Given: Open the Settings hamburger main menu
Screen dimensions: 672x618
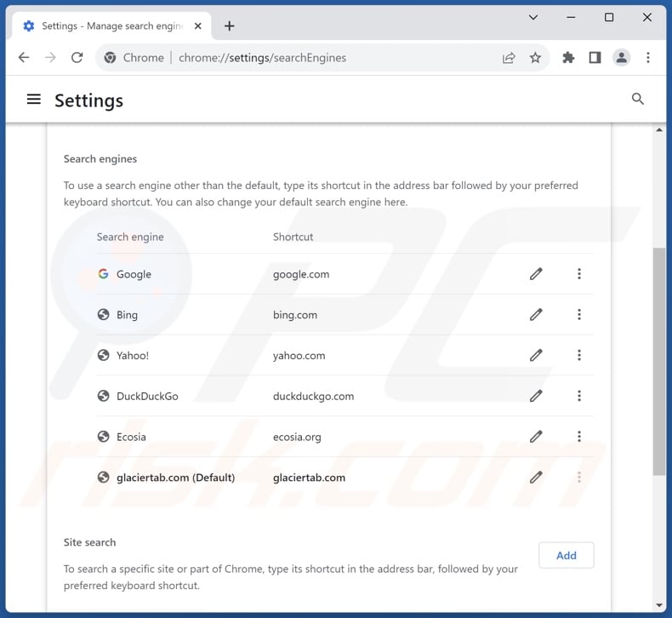Looking at the screenshot, I should pos(34,100).
